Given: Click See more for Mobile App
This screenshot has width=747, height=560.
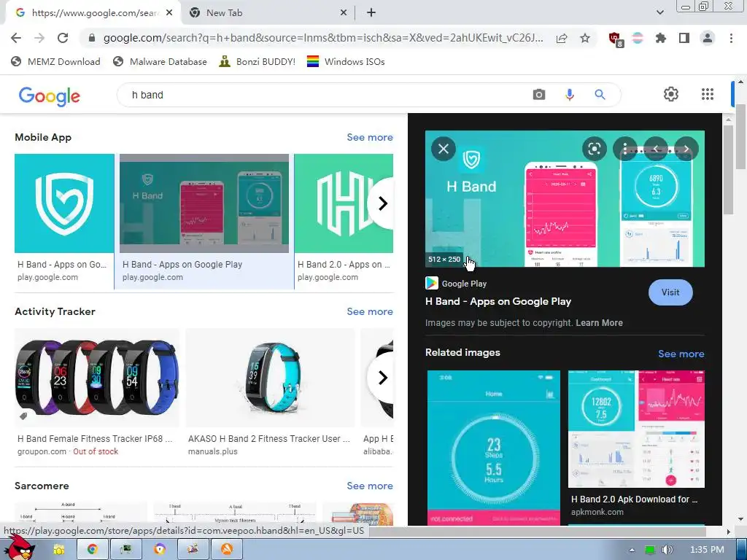Looking at the screenshot, I should (x=370, y=137).
